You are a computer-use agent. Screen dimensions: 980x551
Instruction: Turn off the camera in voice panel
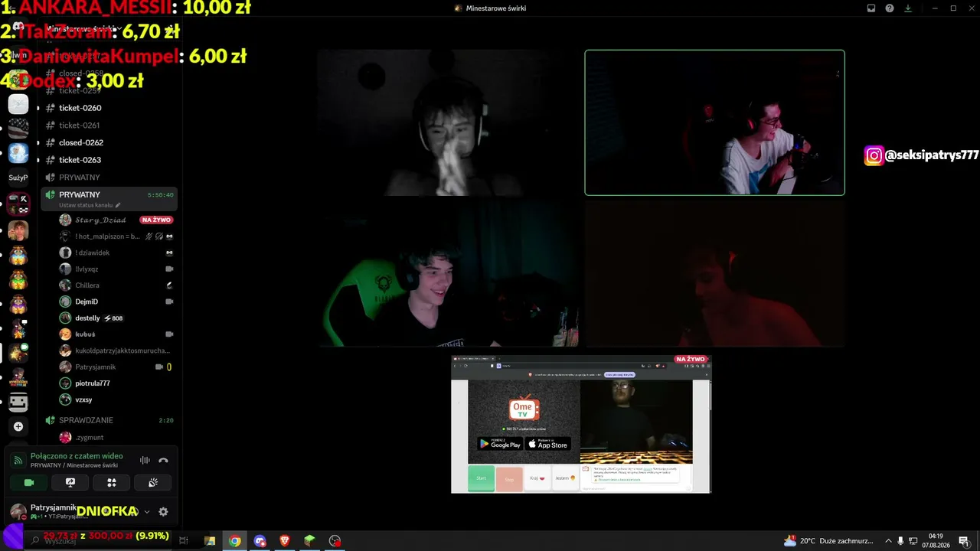point(29,483)
